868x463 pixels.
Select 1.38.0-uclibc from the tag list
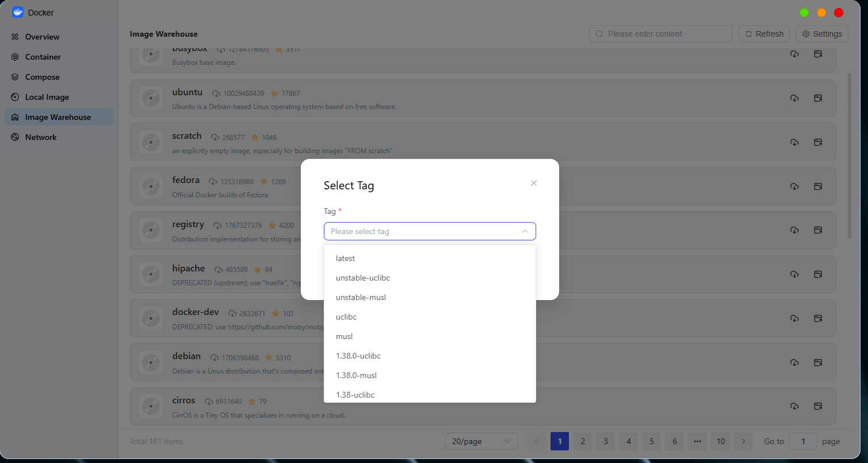(x=430, y=356)
